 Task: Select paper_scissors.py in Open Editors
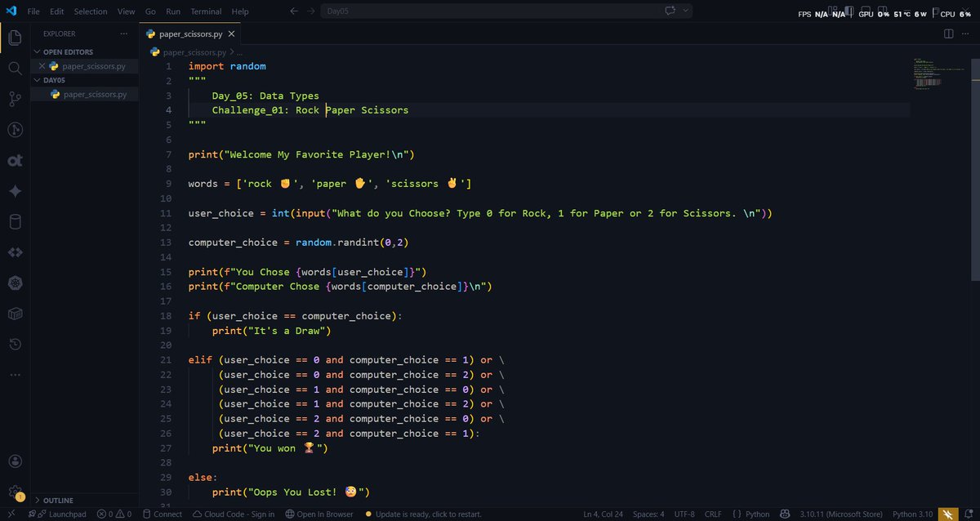(x=85, y=66)
